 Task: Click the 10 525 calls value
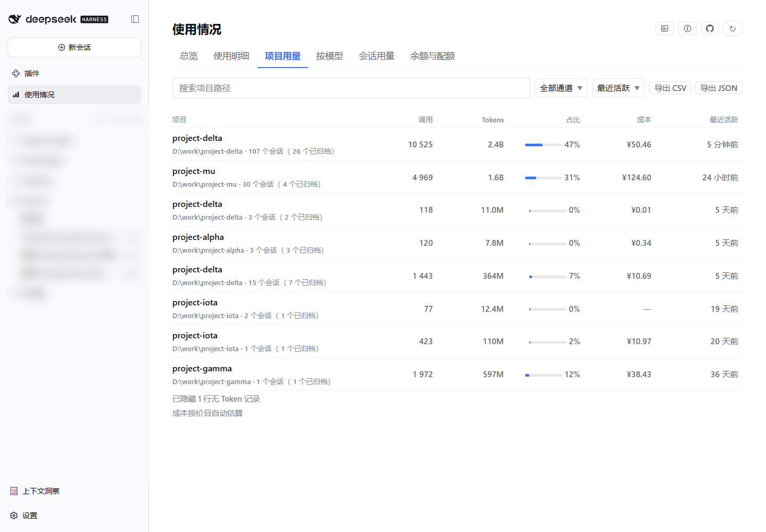420,145
